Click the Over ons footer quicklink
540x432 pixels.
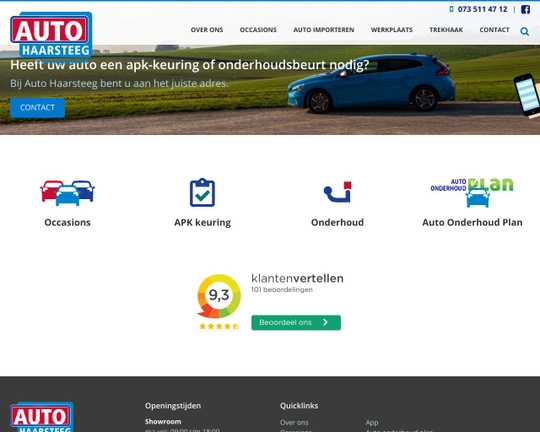click(x=294, y=422)
